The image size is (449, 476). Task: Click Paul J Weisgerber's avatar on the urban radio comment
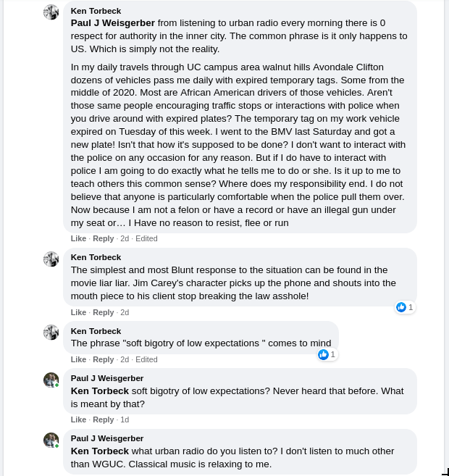coord(51,440)
